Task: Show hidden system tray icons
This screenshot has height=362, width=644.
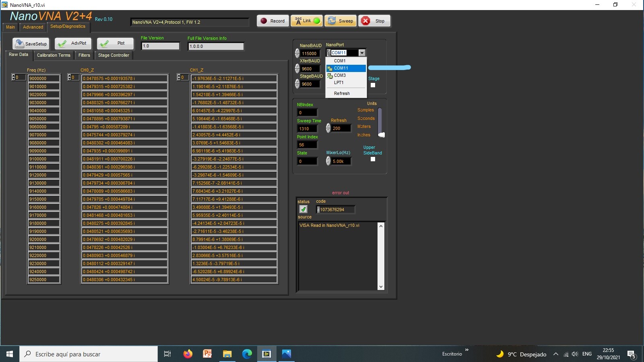Action: 556,354
